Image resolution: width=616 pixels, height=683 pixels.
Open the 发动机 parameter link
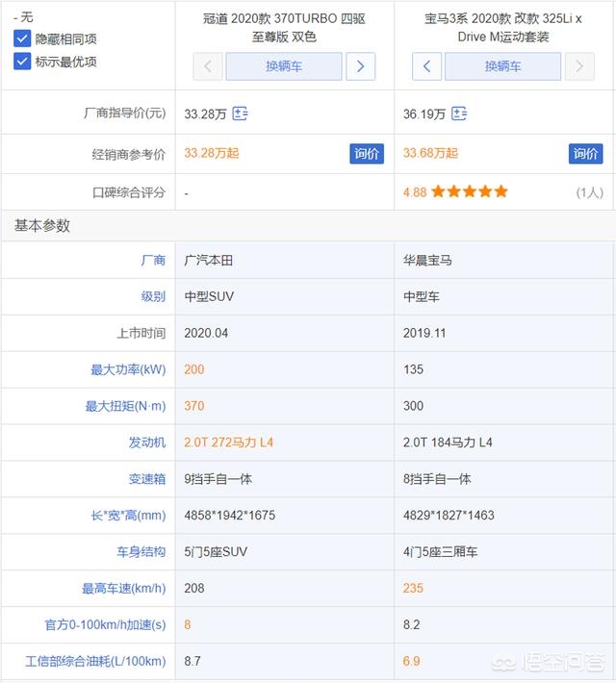(147, 443)
